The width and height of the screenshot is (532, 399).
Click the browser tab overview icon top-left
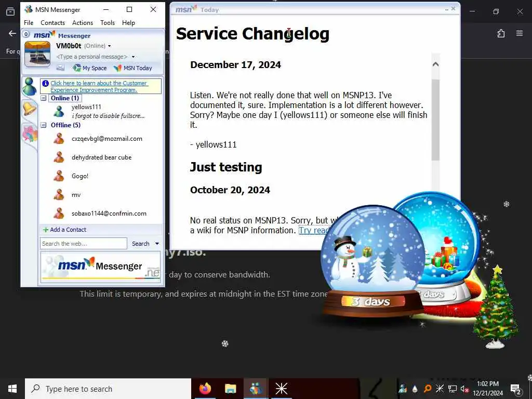(10, 11)
